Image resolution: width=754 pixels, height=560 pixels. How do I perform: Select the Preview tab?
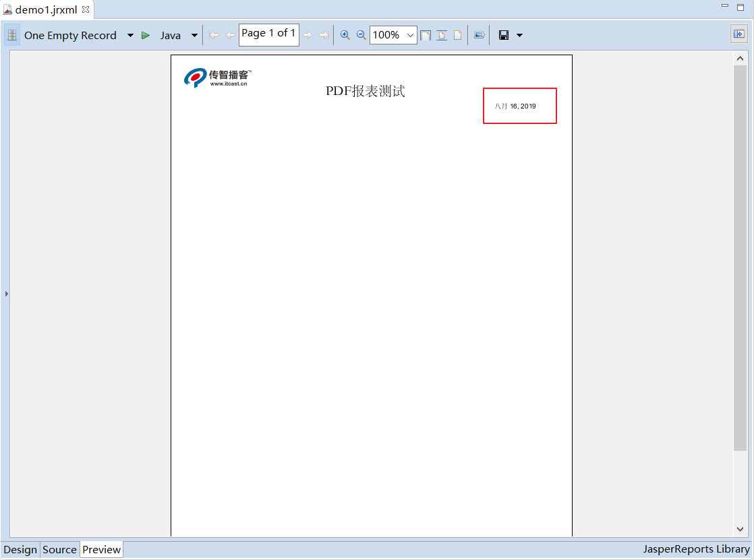click(x=101, y=549)
